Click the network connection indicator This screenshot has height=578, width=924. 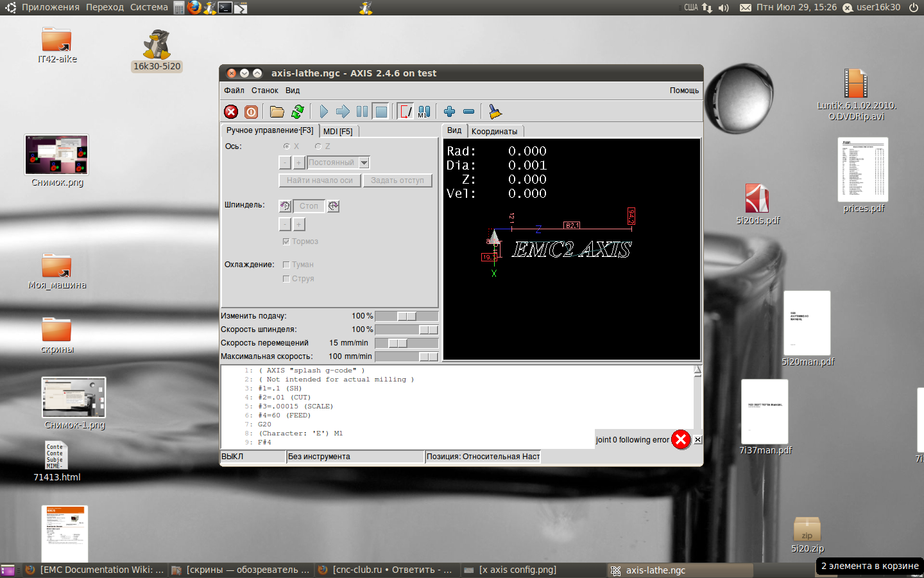(x=707, y=8)
